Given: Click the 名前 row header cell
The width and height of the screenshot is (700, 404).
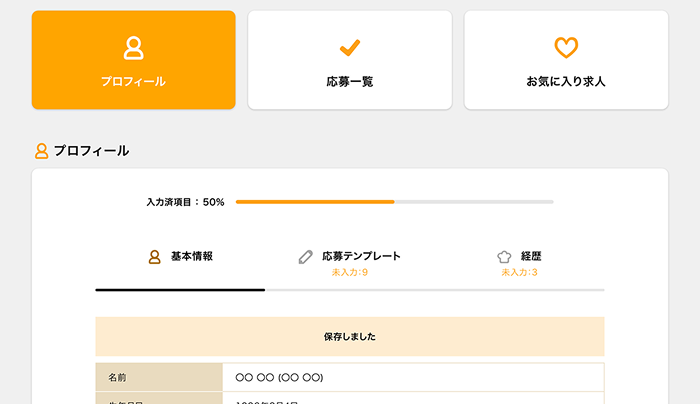Looking at the screenshot, I should (159, 378).
